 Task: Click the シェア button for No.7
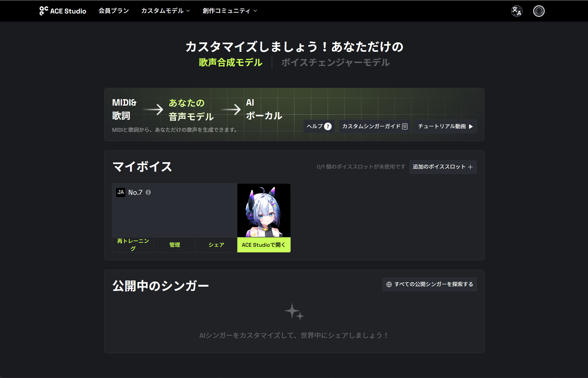pyautogui.click(x=216, y=245)
